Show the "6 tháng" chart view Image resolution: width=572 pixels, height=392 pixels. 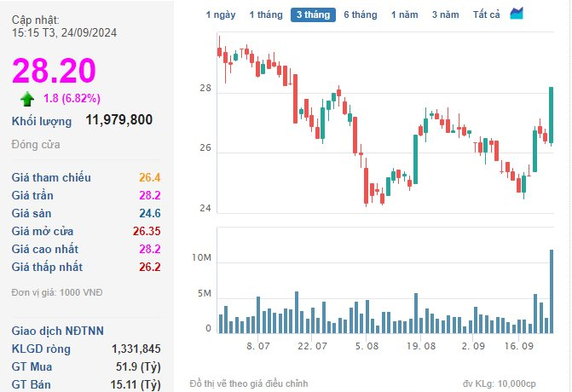coord(361,14)
